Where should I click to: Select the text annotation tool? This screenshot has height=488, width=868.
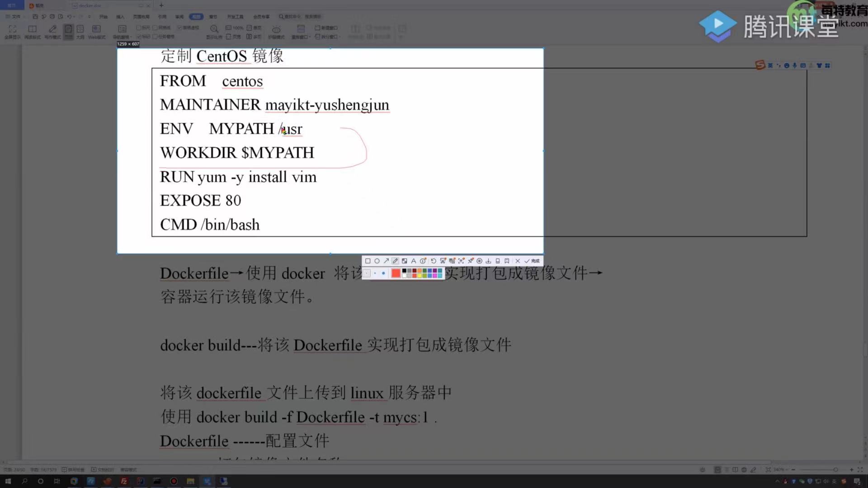(413, 261)
